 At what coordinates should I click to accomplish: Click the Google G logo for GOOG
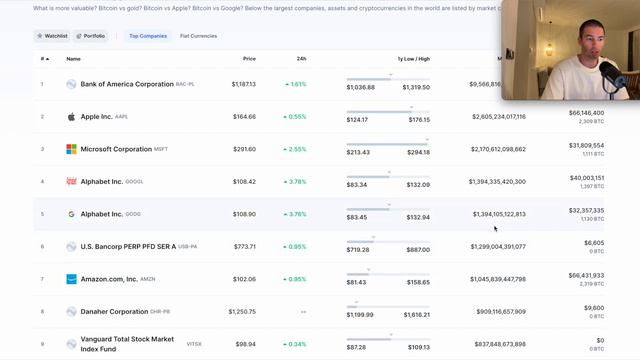pyautogui.click(x=71, y=214)
